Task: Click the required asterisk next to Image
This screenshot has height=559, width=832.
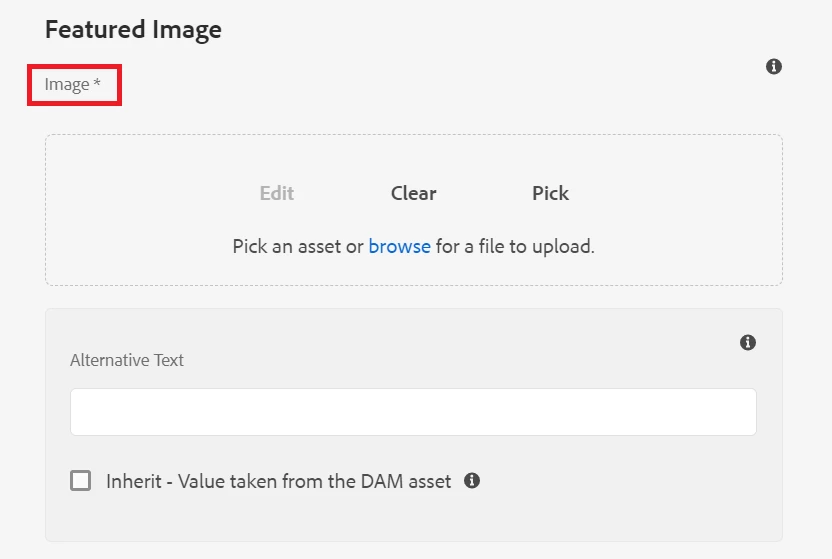Action: click(x=97, y=85)
